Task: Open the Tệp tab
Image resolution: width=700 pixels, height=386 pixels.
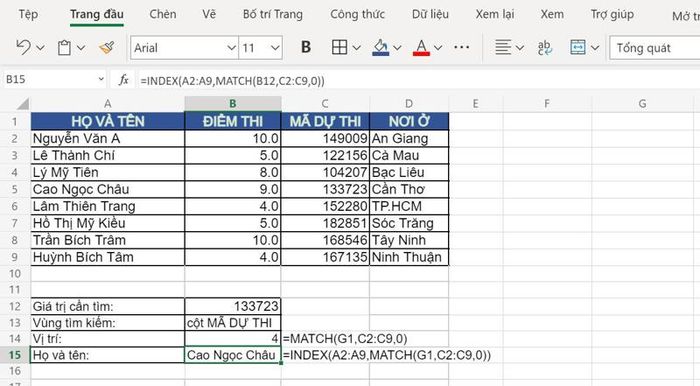Action: pos(28,14)
